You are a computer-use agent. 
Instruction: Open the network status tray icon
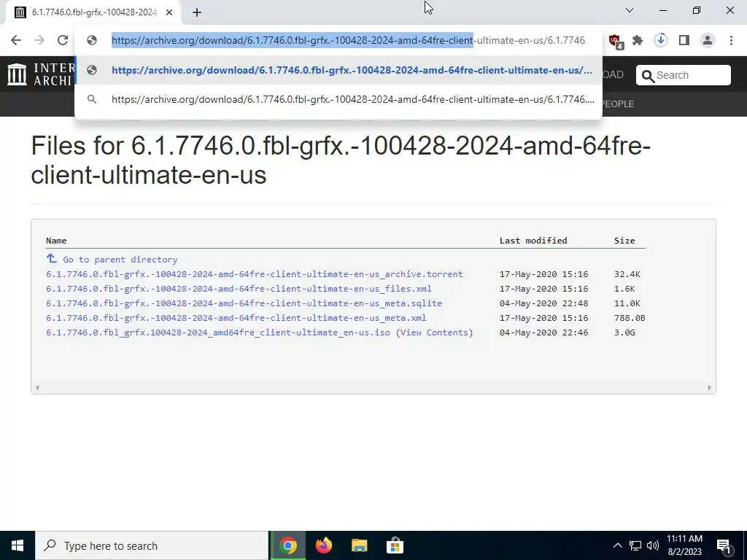click(x=635, y=545)
